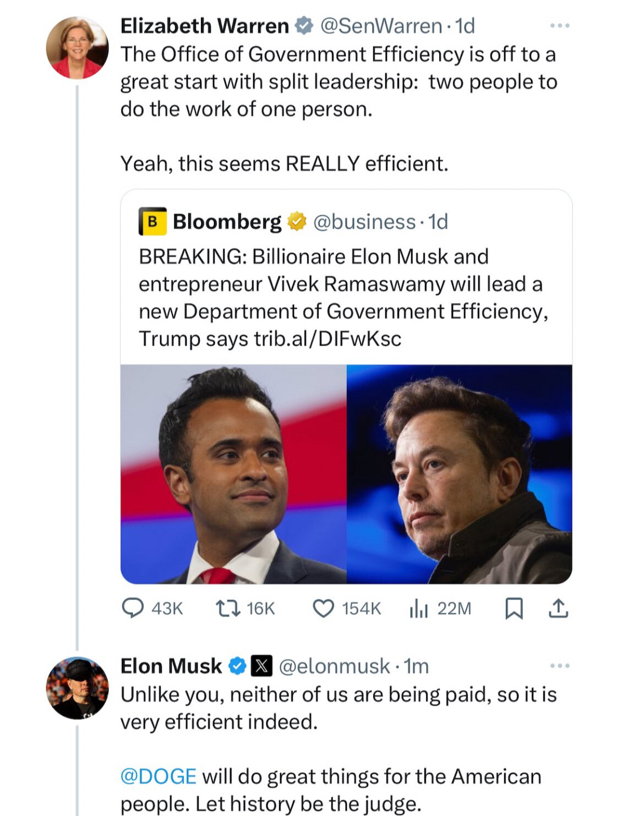Open more options on Elon Musk's reply
Image resolution: width=644 pixels, height=816 pixels.
(x=560, y=666)
